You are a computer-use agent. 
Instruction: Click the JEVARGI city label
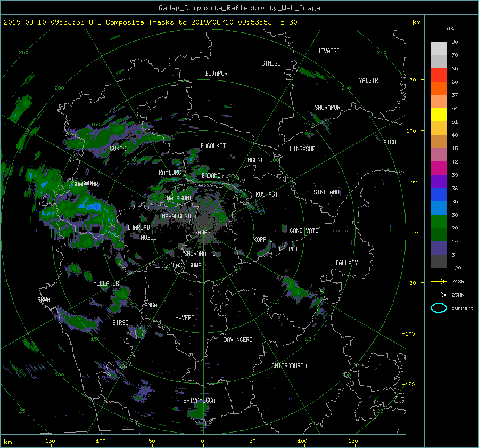click(x=328, y=51)
